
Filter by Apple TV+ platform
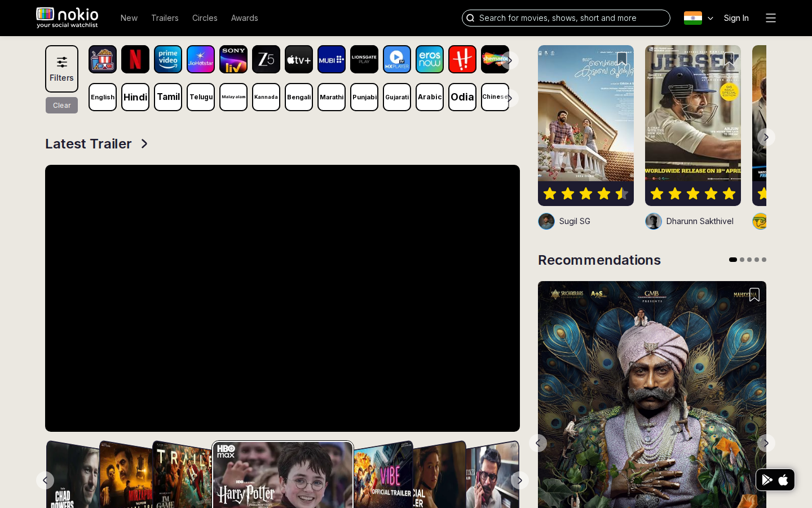point(299,59)
